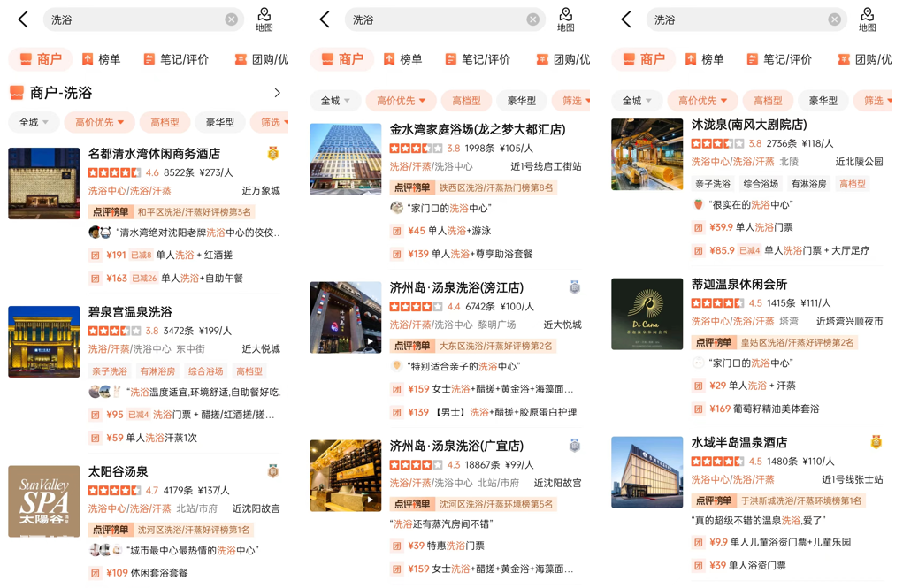
Task: Open 全城 area dropdown on 沐泷泉 screen
Action: pyautogui.click(x=637, y=101)
